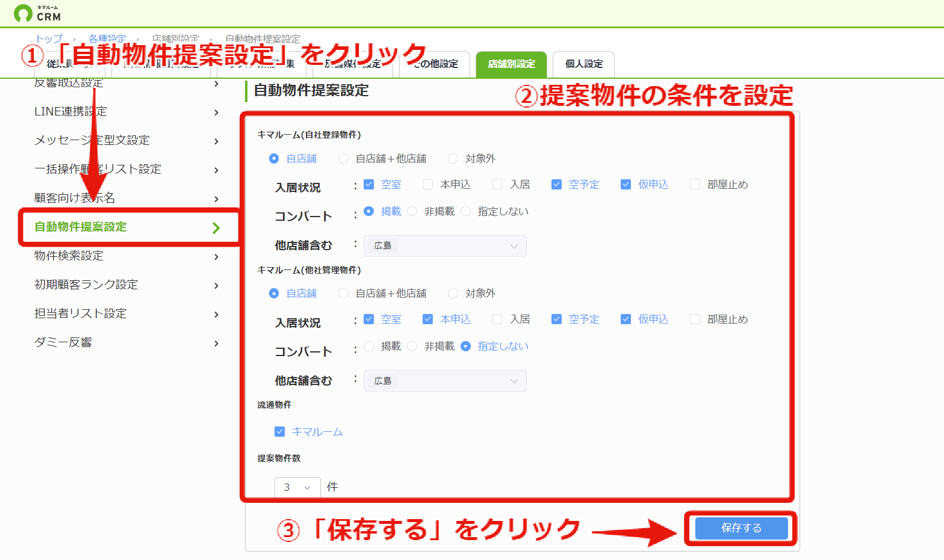This screenshot has width=944, height=560.
Task: Uncheck 空室 in 自社登録物件 入居状況
Action: (x=369, y=185)
